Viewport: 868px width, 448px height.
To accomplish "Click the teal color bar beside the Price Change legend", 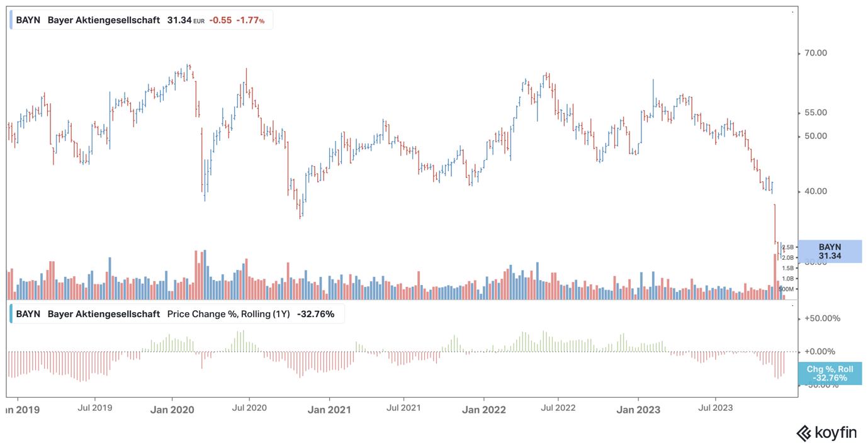I will pyautogui.click(x=11, y=314).
